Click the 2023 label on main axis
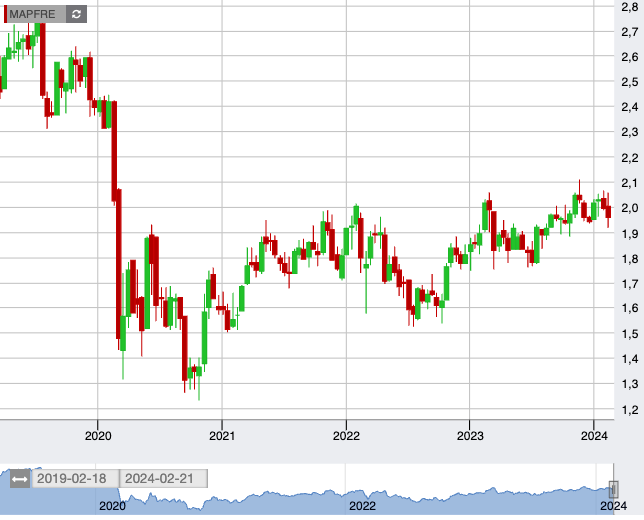This screenshot has height=520, width=644. click(470, 436)
